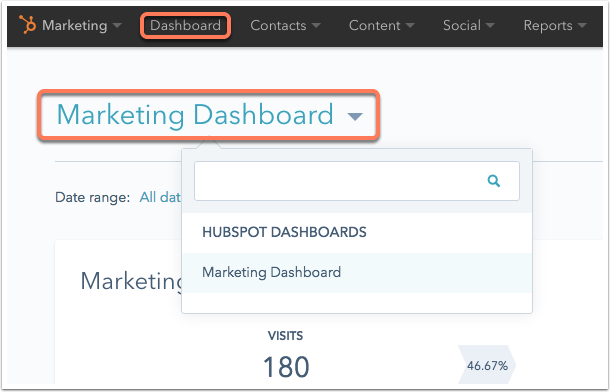This screenshot has width=610, height=392.
Task: Click the caret beside Marketing Dashboard title
Action: 355,116
